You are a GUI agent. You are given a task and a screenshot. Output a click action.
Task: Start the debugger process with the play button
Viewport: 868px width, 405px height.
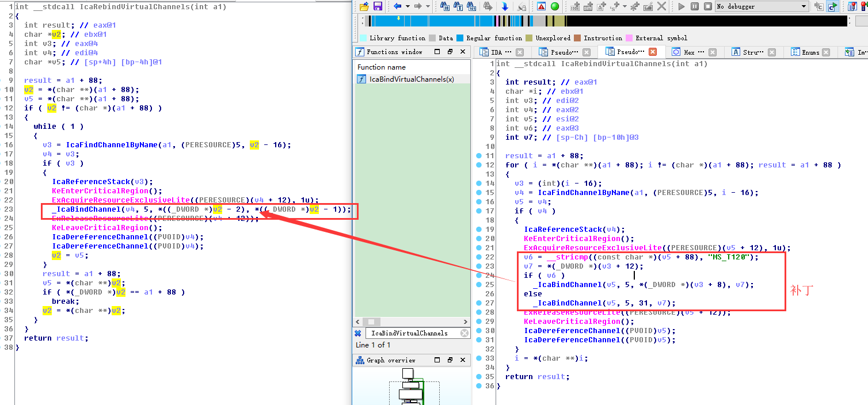(682, 6)
